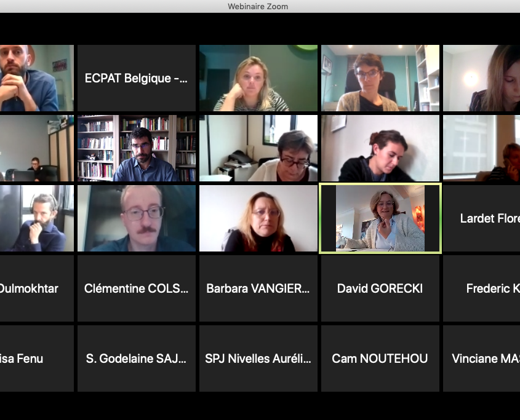
Task: Click the Frederic K name tile
Action: click(481, 288)
